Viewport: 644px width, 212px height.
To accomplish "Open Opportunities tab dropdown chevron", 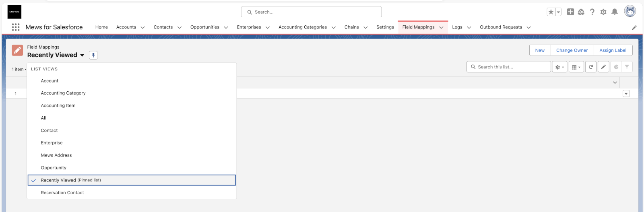I will coord(226,27).
